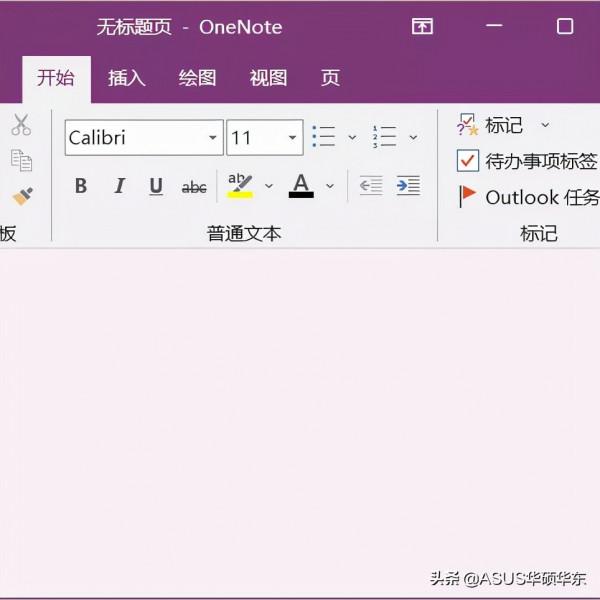Minimize the OneNote window
This screenshot has height=600, width=600.
[x=494, y=26]
